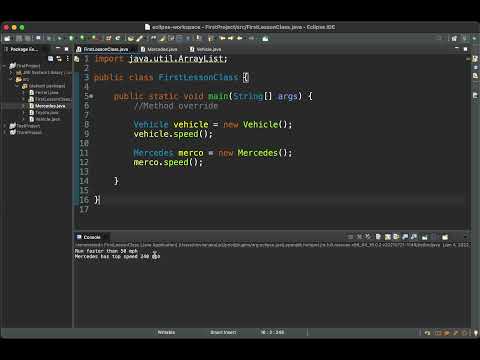
Task: Switch to the Java perspective icon
Action: [x=465, y=38]
